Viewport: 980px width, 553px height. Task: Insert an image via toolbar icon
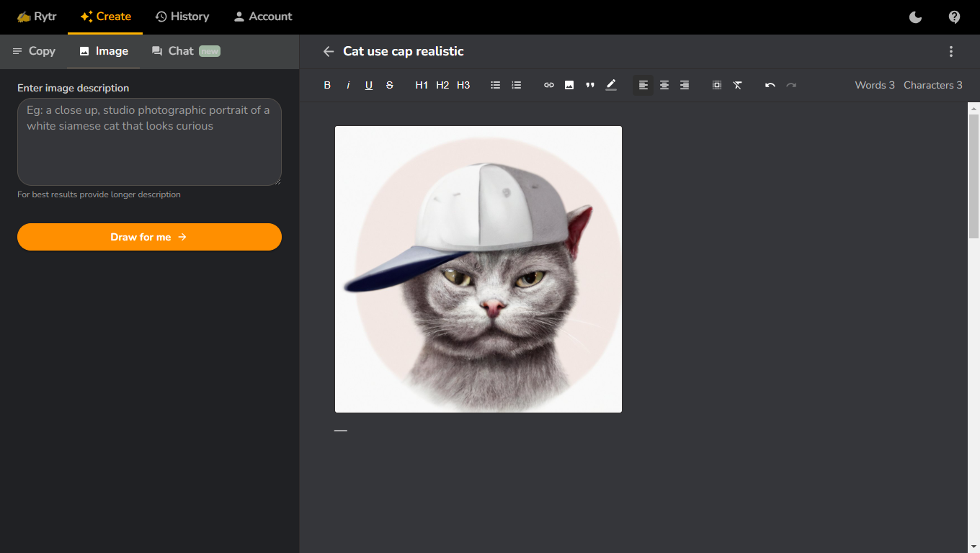click(x=569, y=85)
